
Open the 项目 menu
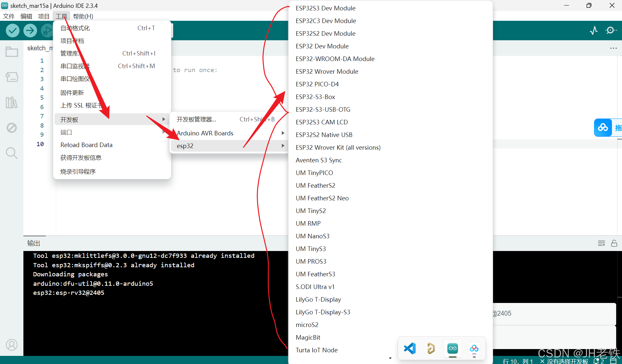tap(44, 16)
